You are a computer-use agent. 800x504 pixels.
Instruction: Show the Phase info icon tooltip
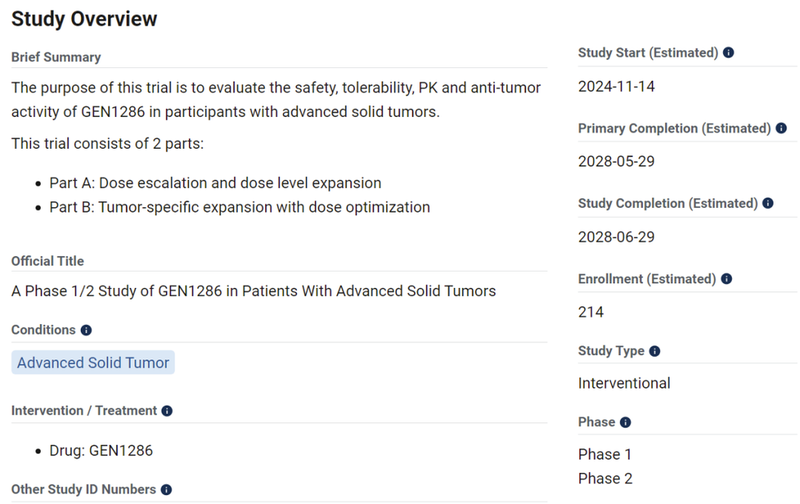point(626,422)
